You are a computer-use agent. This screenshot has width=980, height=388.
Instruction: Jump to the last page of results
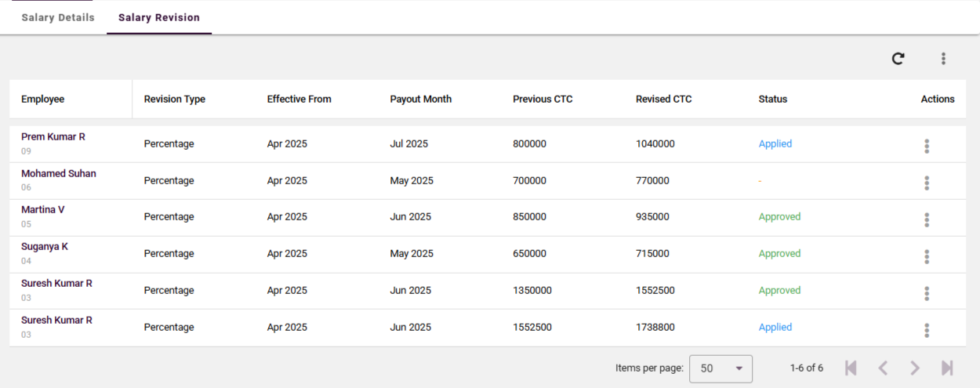click(947, 368)
